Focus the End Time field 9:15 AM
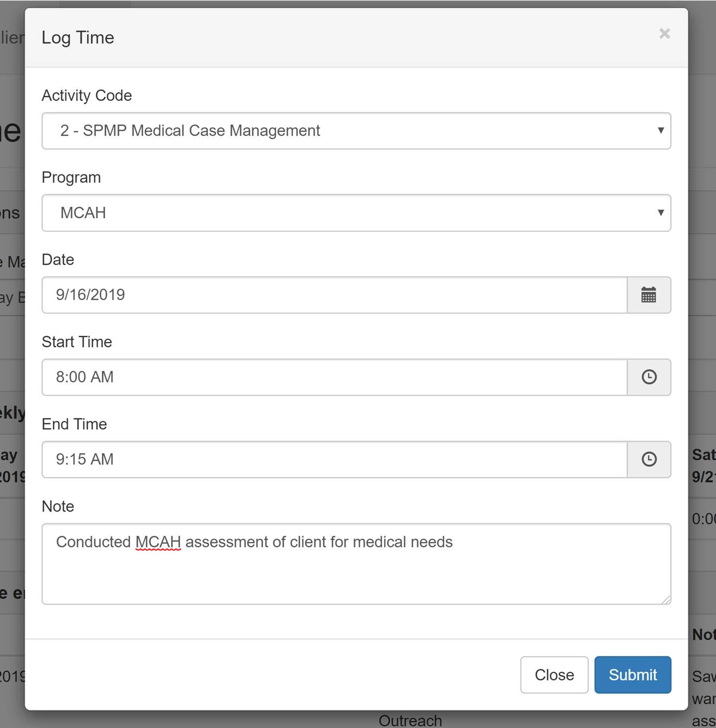Viewport: 716px width, 728px height. (x=334, y=459)
